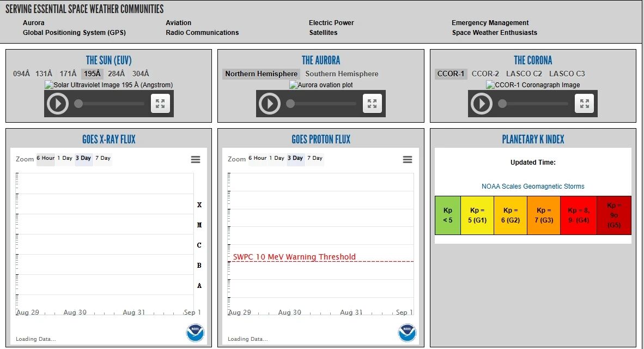Play the Sun EUV animation
The width and height of the screenshot is (644, 349).
point(58,104)
